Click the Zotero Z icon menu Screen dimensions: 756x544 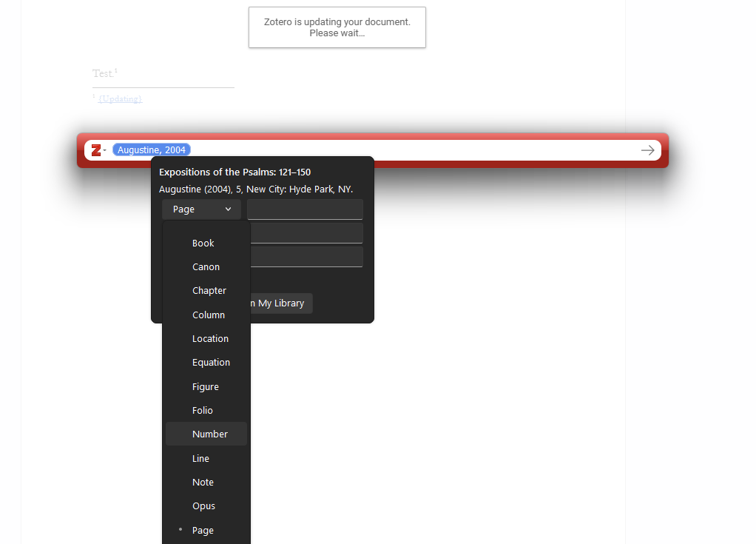98,150
